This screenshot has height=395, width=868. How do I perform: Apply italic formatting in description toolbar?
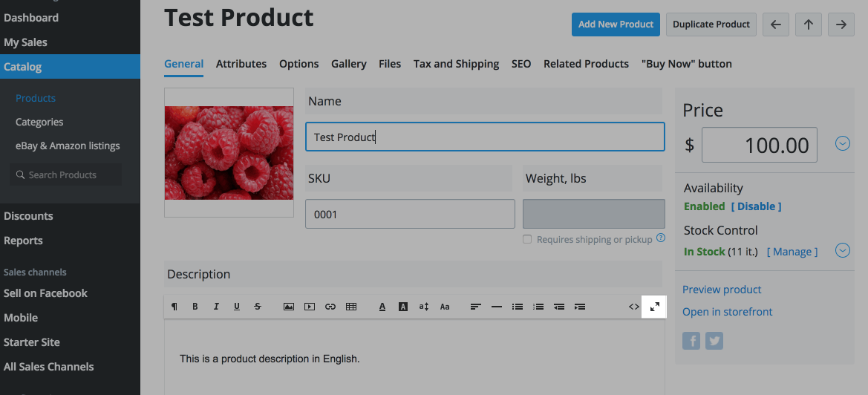pyautogui.click(x=216, y=307)
